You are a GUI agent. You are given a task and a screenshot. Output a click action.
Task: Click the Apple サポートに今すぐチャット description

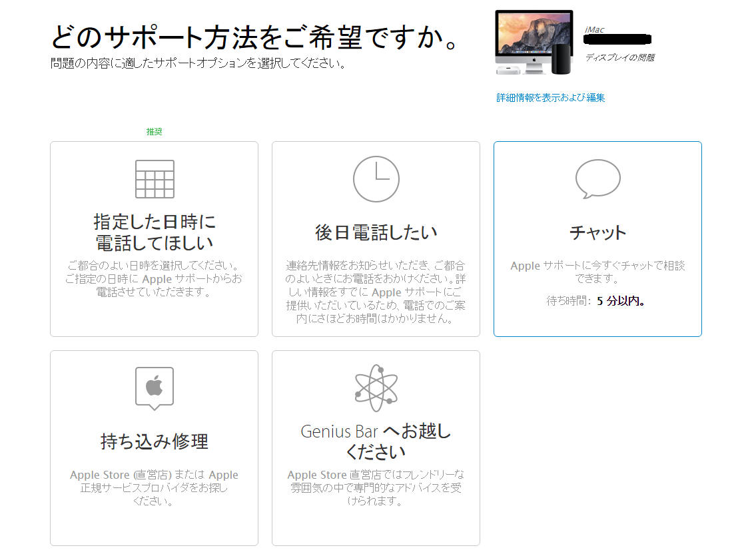click(597, 272)
